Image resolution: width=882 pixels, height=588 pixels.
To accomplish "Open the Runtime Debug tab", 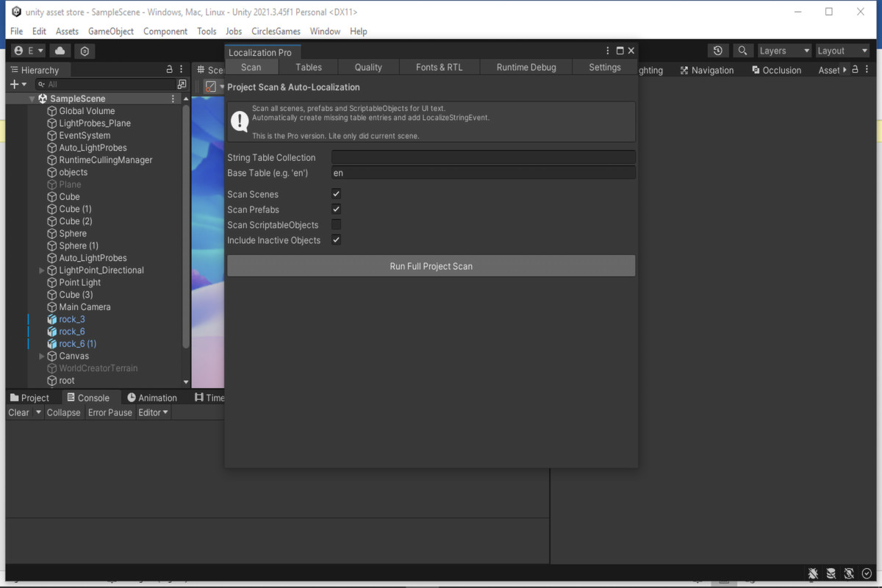I will (526, 67).
